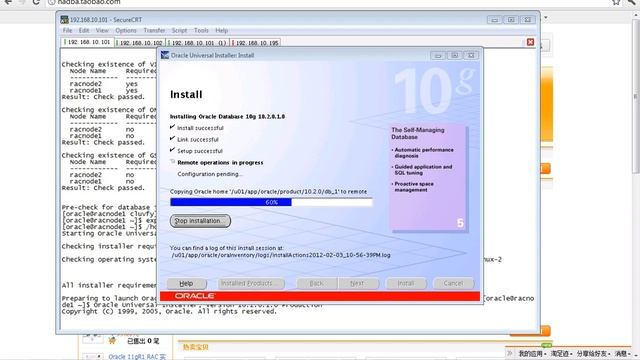Click the 'Proactive space management' bullet
The image size is (640, 360).
[x=413, y=187]
